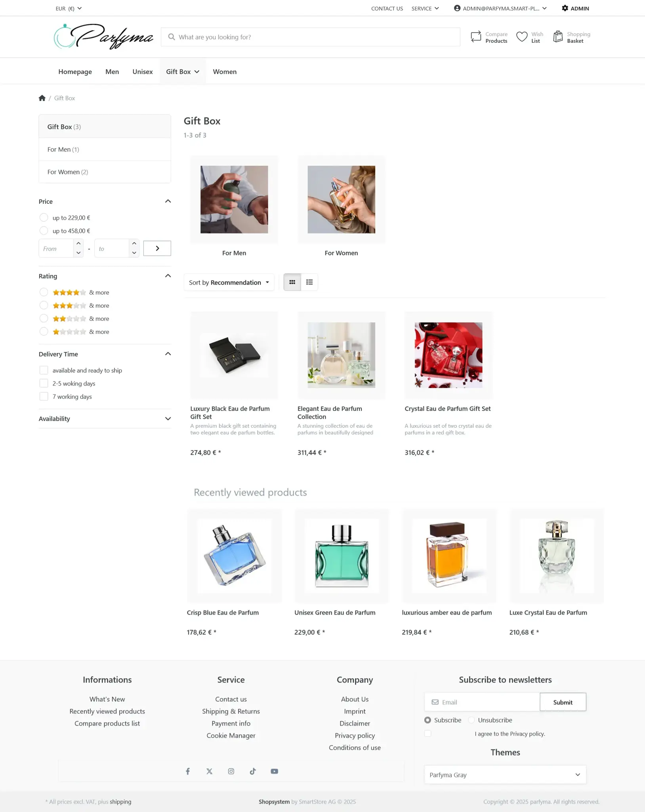The height and width of the screenshot is (812, 645).
Task: Open the Gift Box navigation menu
Action: tap(183, 72)
